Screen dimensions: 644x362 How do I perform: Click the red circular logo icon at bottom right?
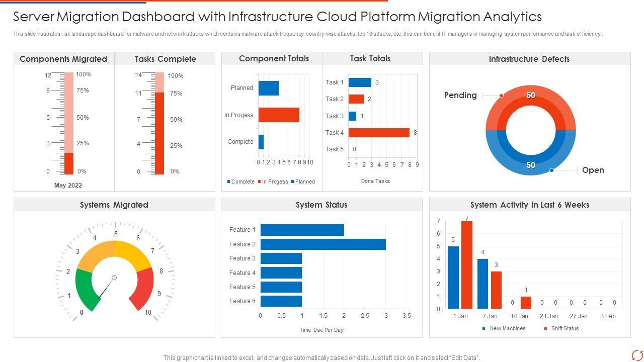point(637,354)
